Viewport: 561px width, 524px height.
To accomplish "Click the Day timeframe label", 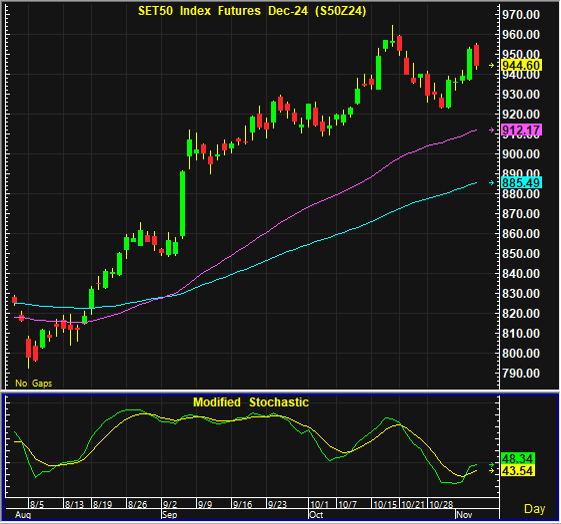I will pyautogui.click(x=535, y=508).
